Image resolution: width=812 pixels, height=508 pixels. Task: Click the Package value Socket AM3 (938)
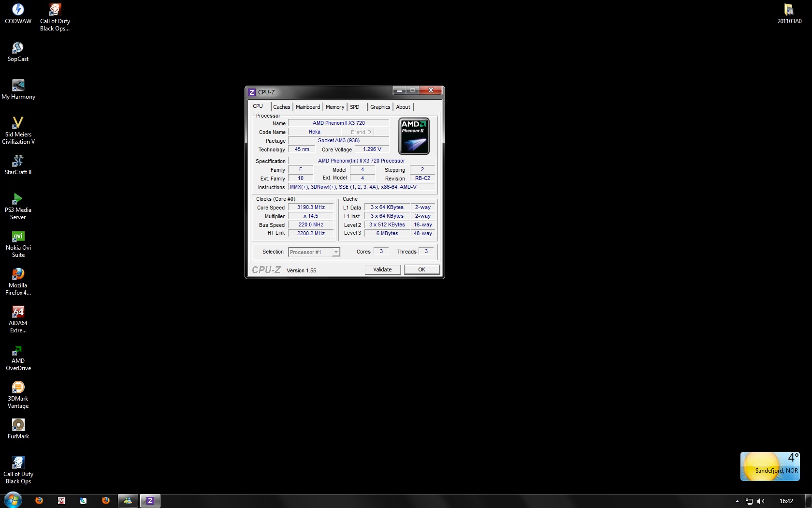339,140
